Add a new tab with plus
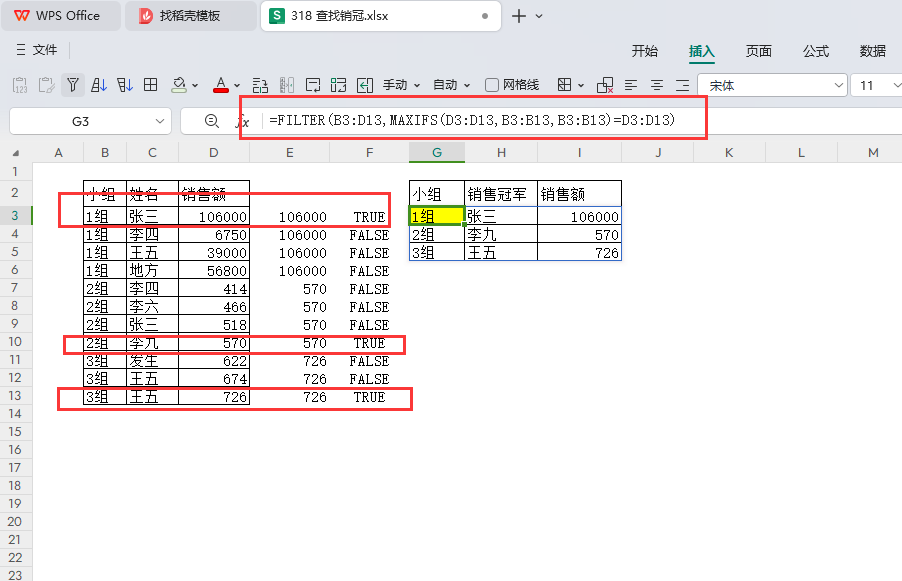 [x=519, y=16]
